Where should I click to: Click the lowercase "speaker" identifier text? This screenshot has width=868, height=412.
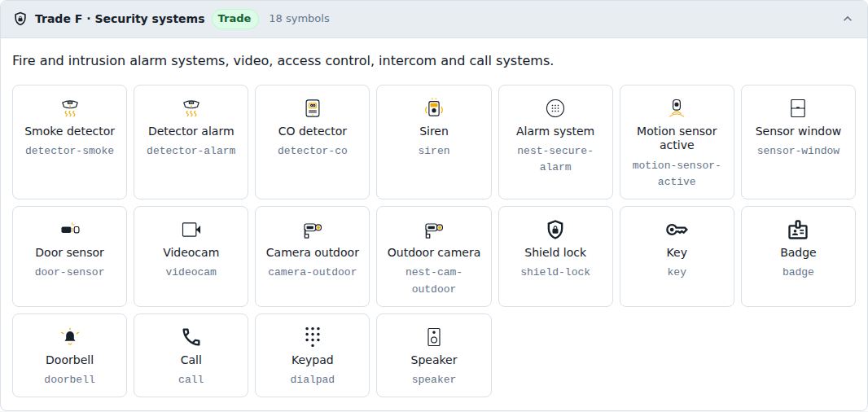pos(434,379)
